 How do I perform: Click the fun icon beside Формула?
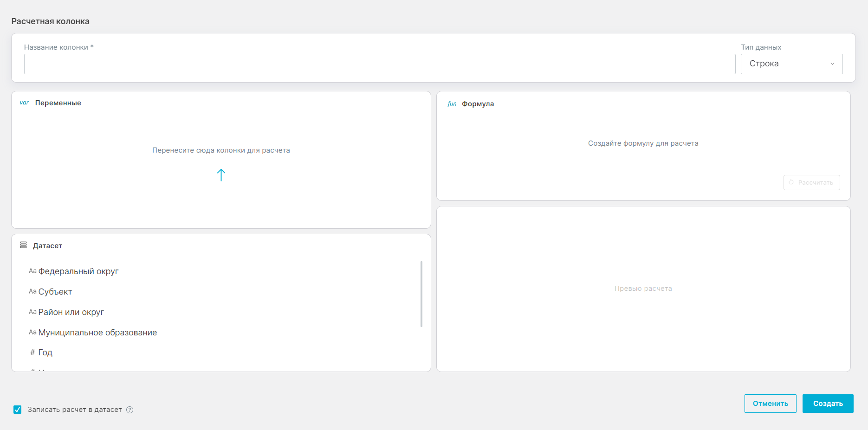[x=452, y=104]
